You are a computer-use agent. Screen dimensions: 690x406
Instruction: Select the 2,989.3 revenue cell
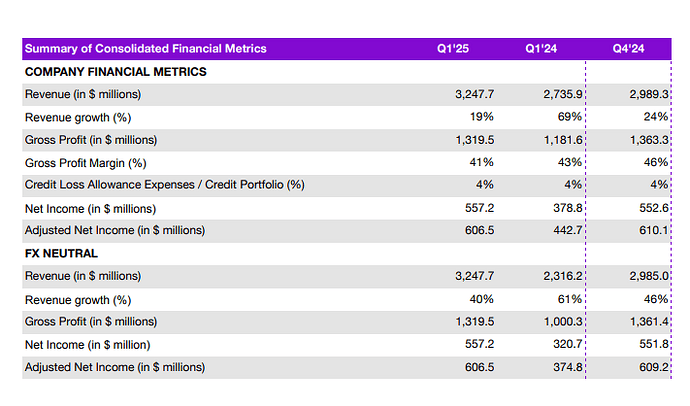tap(647, 94)
